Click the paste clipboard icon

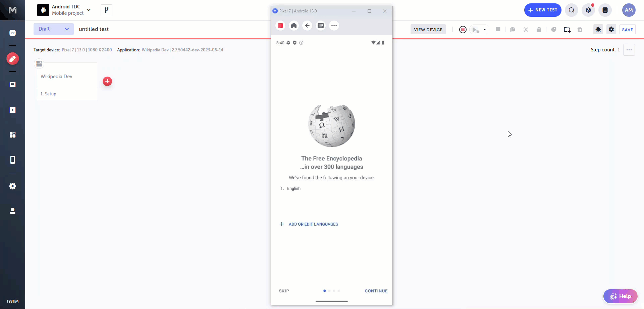pyautogui.click(x=539, y=30)
